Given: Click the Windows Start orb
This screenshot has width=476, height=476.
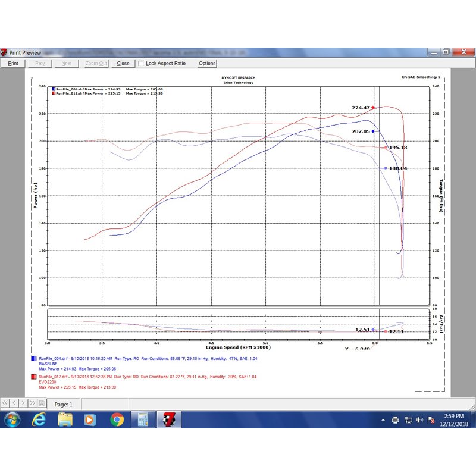Looking at the screenshot, I should 12,419.
